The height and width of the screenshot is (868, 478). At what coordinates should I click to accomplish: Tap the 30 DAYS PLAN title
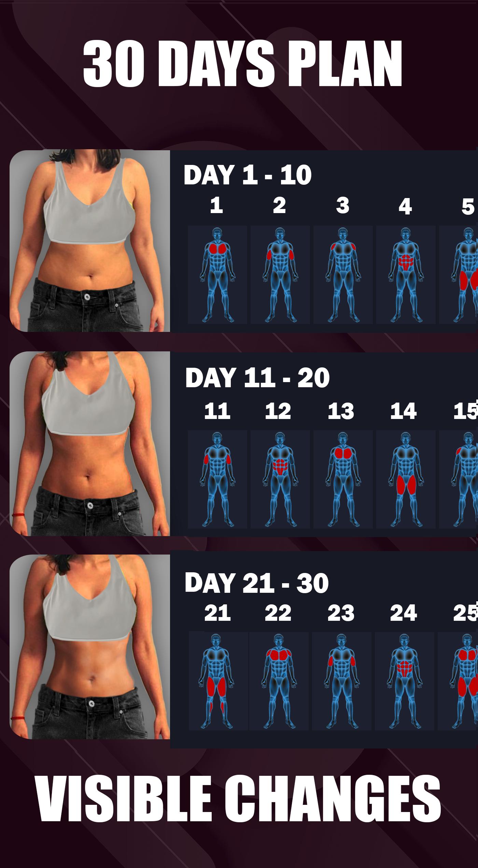242,64
